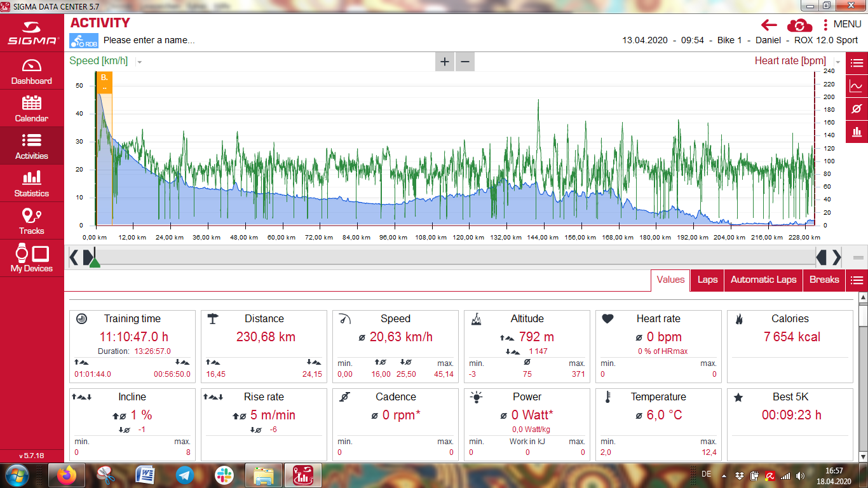Switch to the Values tab
Image resolution: width=868 pixels, height=488 pixels.
pyautogui.click(x=670, y=280)
